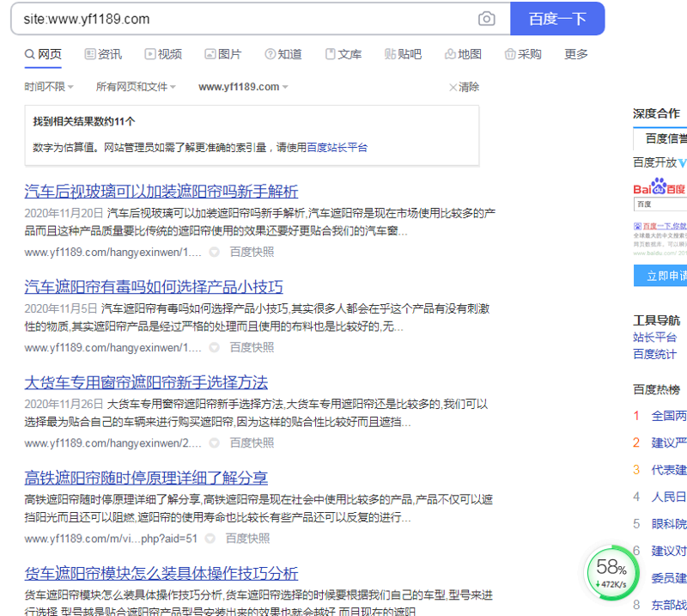Select the 图片 tab
687x616 pixels.
click(223, 54)
